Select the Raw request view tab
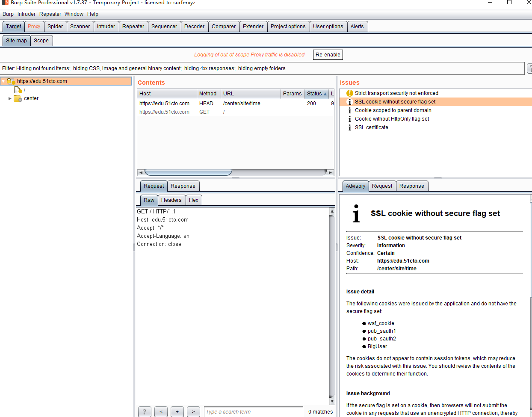This screenshot has height=417, width=532. point(149,200)
